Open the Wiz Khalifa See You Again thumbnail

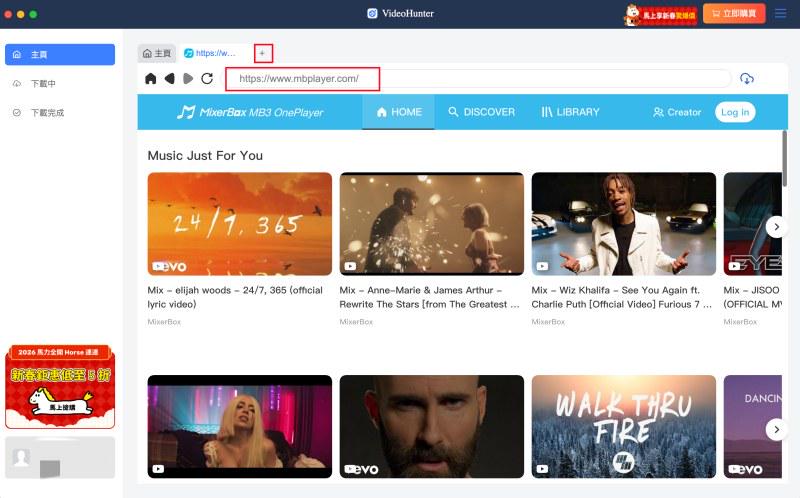[623, 224]
